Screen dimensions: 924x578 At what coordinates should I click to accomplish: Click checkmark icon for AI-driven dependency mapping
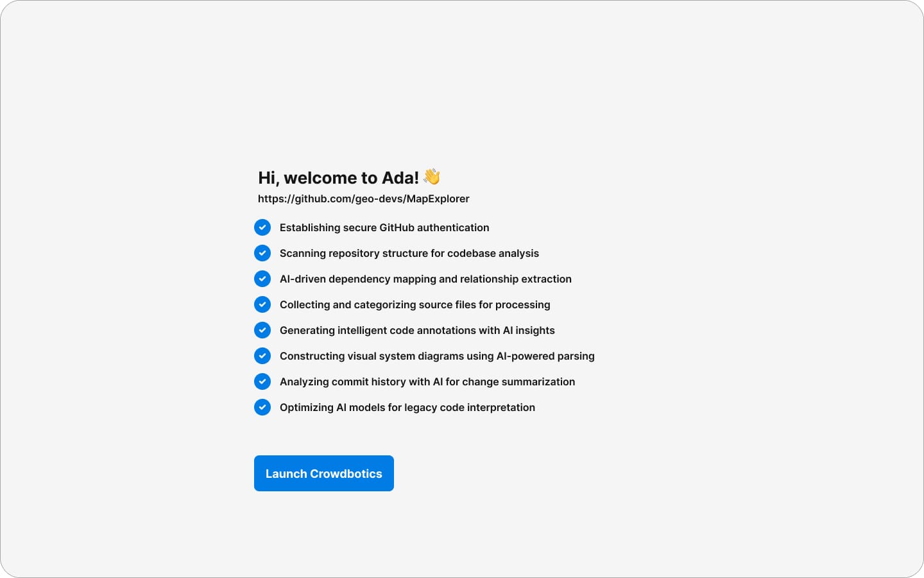click(262, 279)
